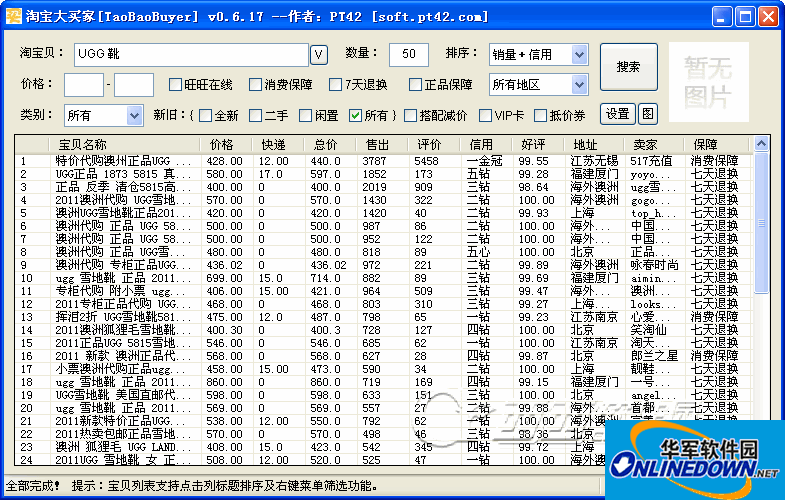Click the vertical scrollbar thumb of results list
This screenshot has height=500, width=785.
[761, 223]
